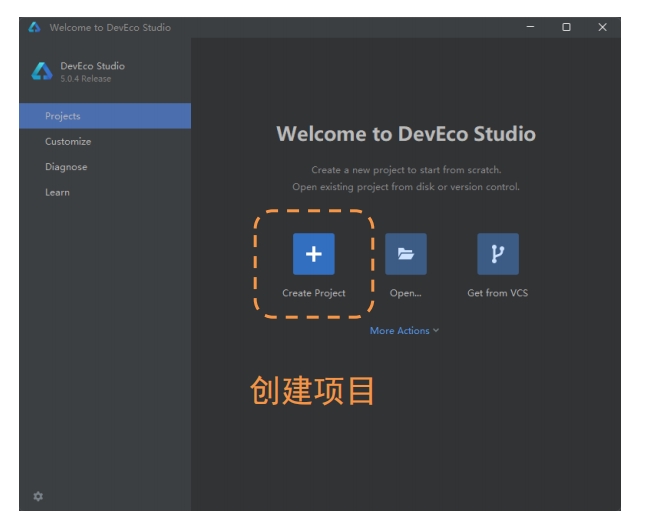Click the Get from VCS branch icon
651x524 pixels.
[x=497, y=254]
